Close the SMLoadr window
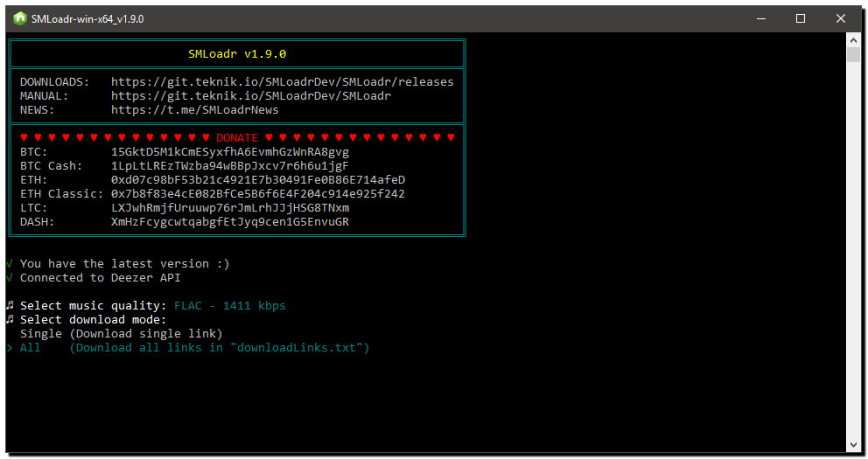The height and width of the screenshot is (459, 868). [840, 19]
